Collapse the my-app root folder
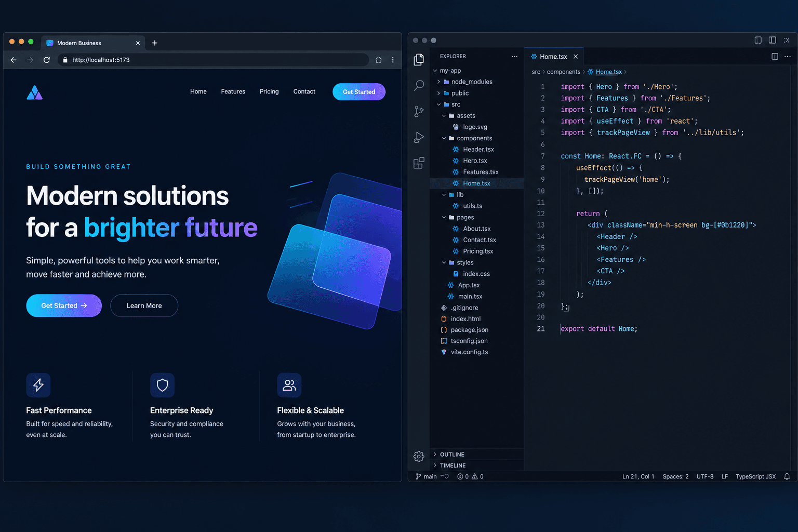This screenshot has height=532, width=798. [x=435, y=71]
